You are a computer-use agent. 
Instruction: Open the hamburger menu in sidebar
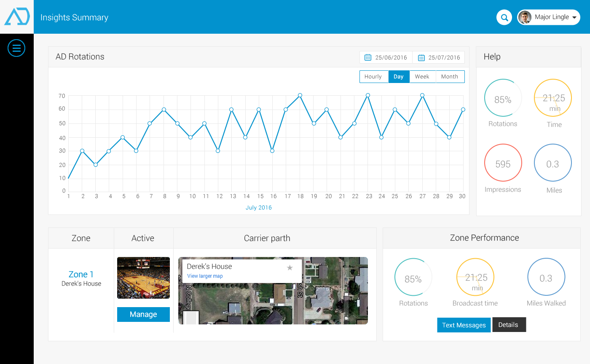click(x=16, y=48)
